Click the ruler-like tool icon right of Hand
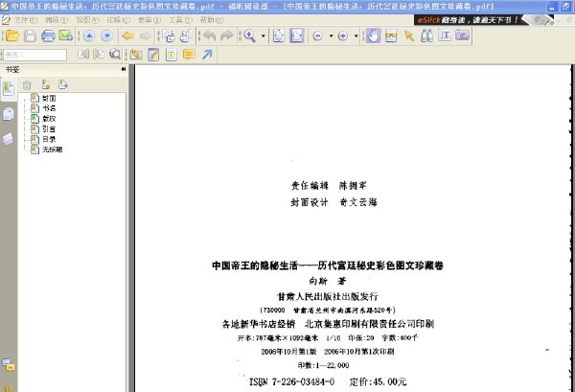Viewport: 575px width, 392px height. click(391, 35)
